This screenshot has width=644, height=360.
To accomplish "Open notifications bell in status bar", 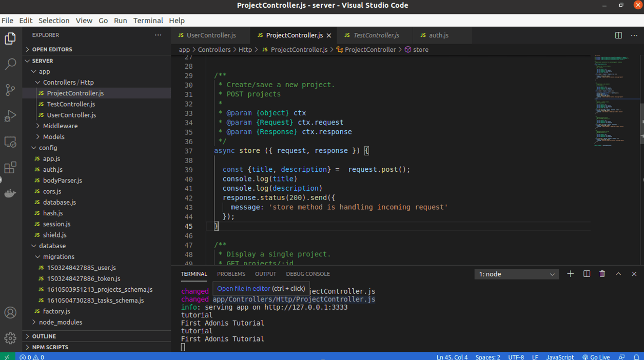I will tap(636, 357).
